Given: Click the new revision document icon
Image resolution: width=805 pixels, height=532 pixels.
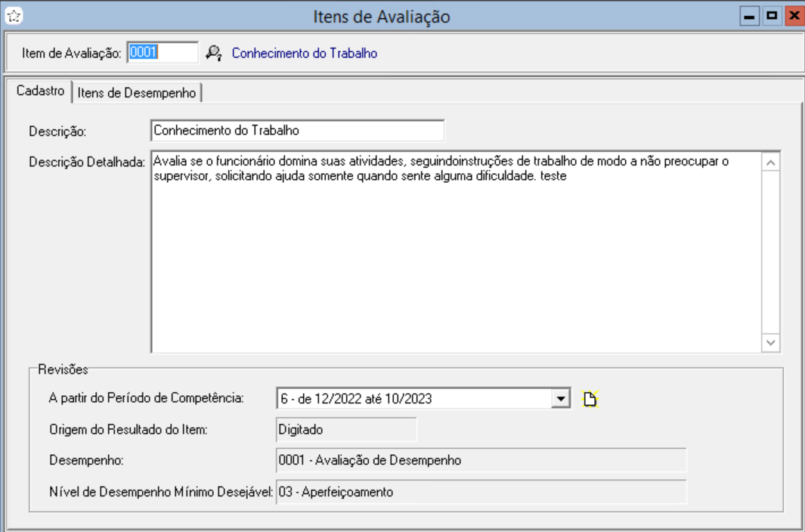Looking at the screenshot, I should pos(590,399).
